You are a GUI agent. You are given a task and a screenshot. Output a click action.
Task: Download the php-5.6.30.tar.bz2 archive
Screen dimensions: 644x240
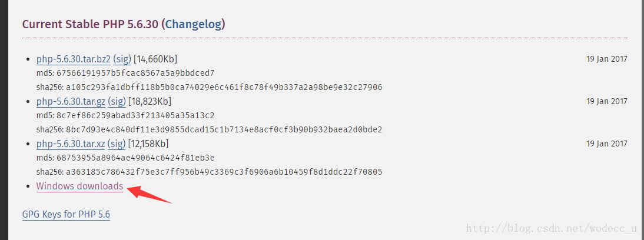click(73, 59)
